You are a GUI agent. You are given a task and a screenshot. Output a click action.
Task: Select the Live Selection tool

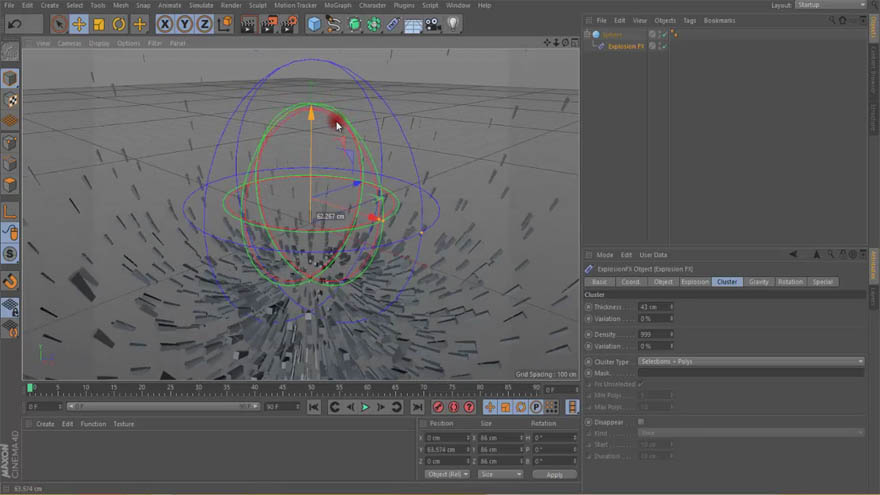(58, 24)
